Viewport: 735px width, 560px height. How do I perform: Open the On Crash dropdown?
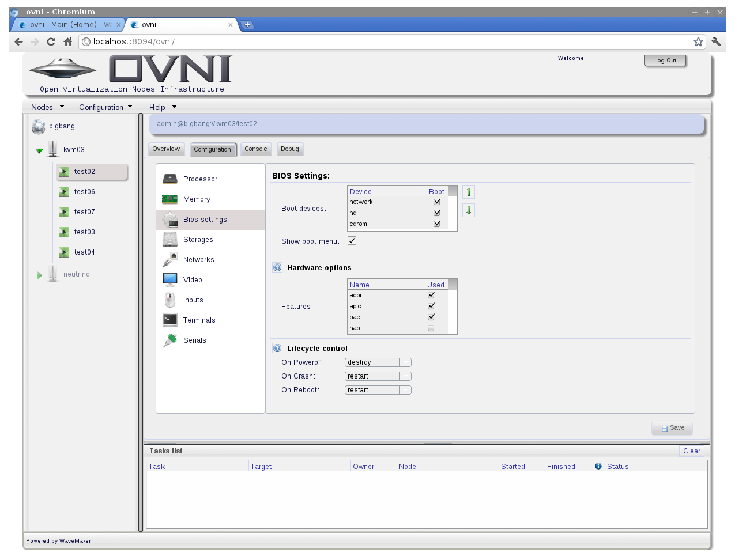click(406, 376)
